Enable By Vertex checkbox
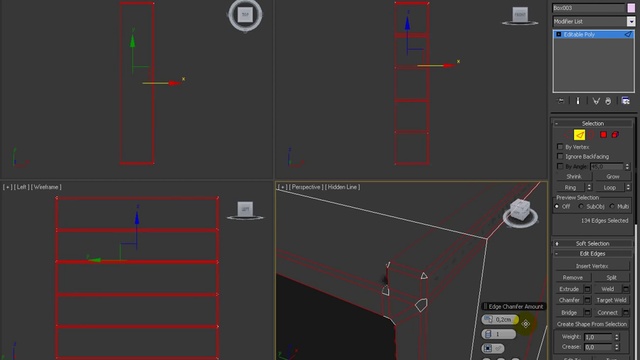 point(560,147)
